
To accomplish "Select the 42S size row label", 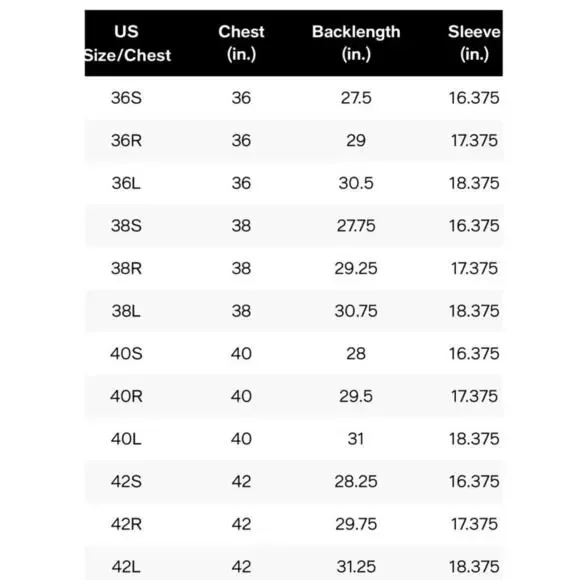I will [126, 481].
